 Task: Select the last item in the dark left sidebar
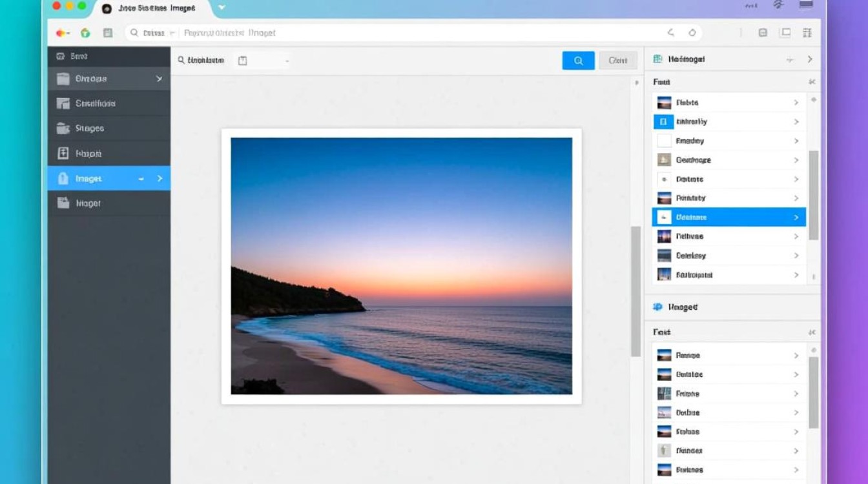coord(88,203)
